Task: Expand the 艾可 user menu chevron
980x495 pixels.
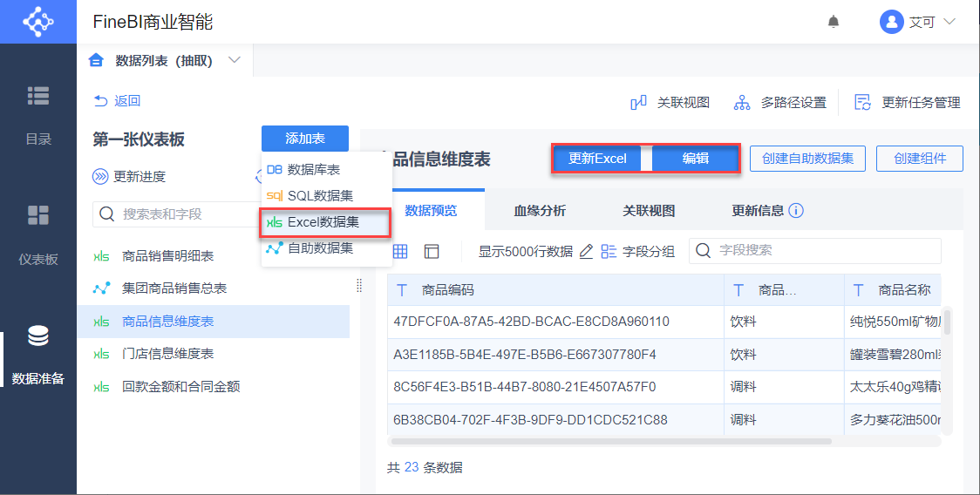Action: pyautogui.click(x=949, y=22)
